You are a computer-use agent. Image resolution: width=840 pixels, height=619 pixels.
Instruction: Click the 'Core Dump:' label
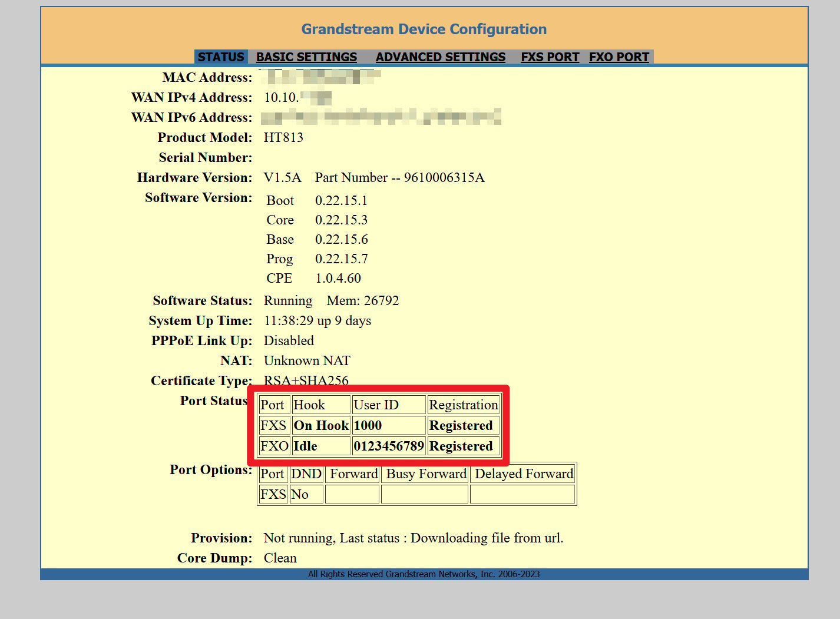click(214, 558)
